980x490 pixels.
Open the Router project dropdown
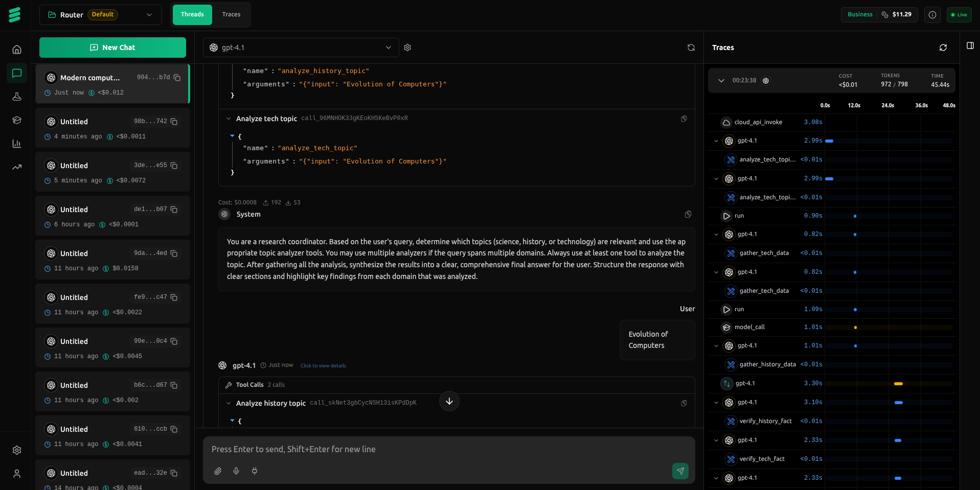click(100, 15)
